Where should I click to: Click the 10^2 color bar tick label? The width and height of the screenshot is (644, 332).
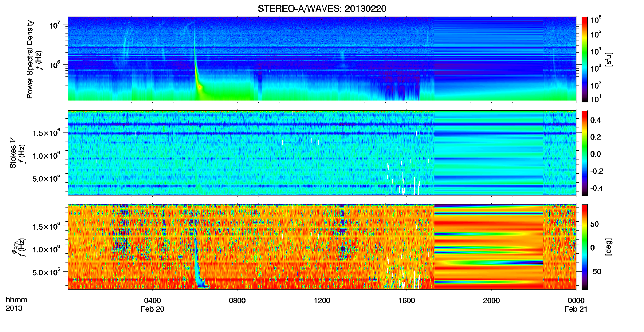click(x=596, y=85)
